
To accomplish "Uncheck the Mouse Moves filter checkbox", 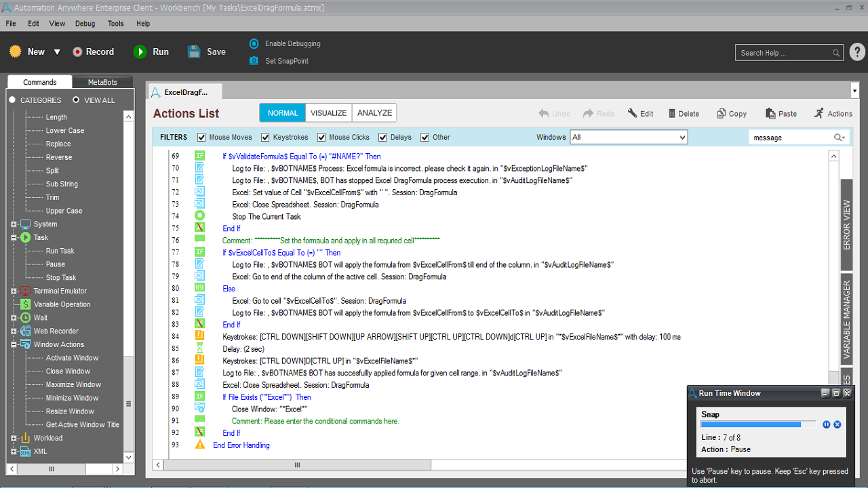I will point(201,138).
